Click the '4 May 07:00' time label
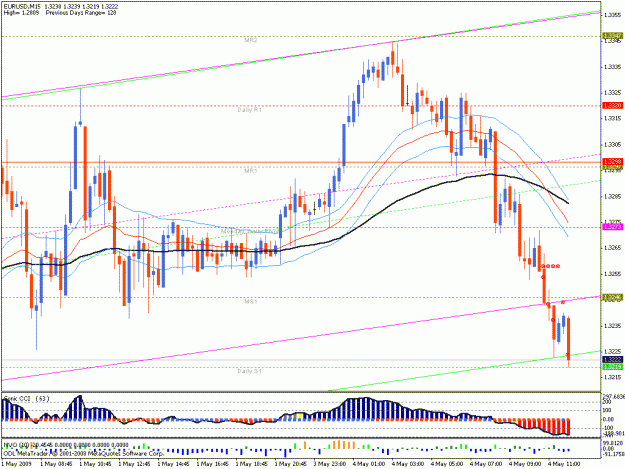The image size is (625, 469). tap(486, 464)
